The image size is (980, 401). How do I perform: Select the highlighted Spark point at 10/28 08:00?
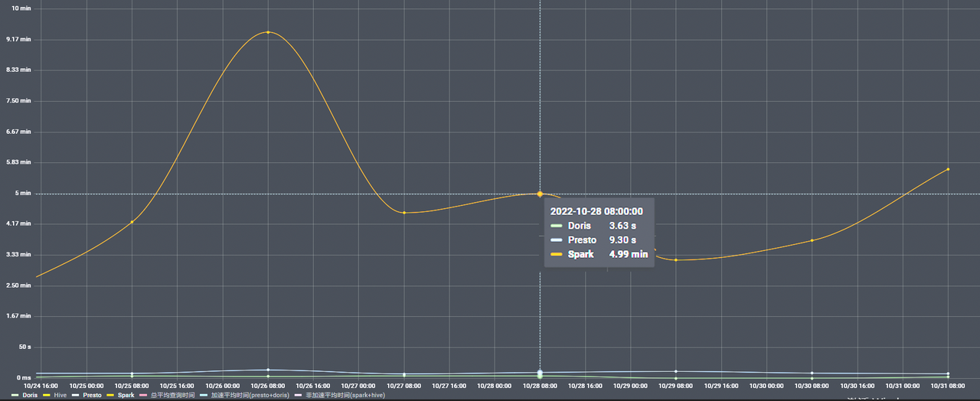[x=540, y=194]
